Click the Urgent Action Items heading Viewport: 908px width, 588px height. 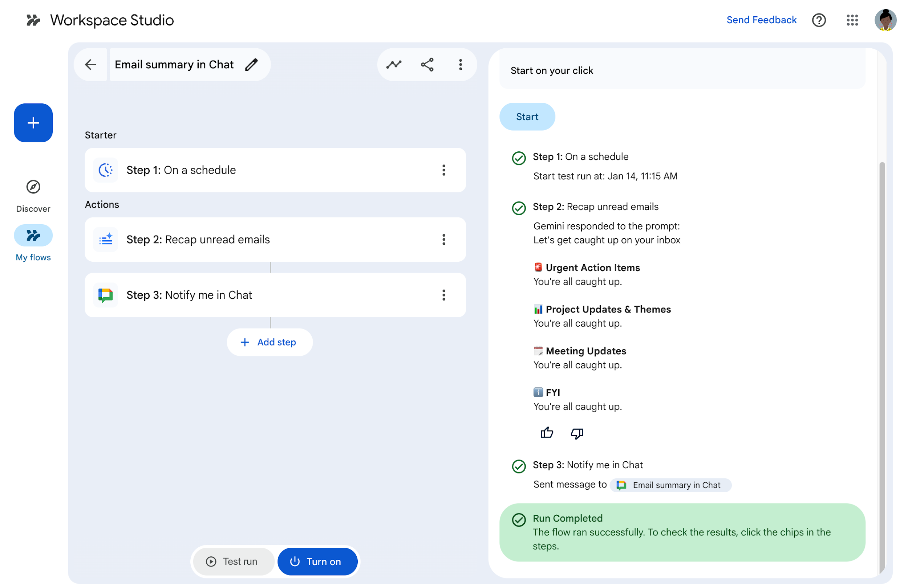pos(592,268)
